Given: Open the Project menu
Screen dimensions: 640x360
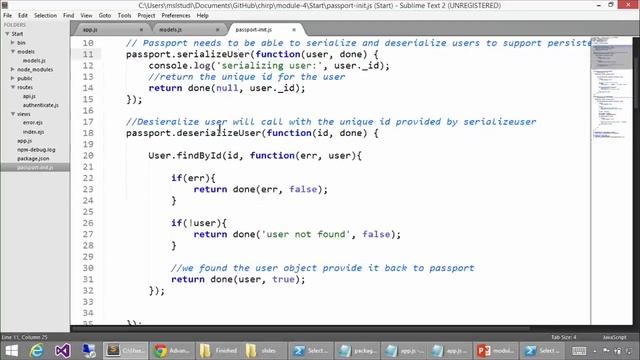Looking at the screenshot, I should point(146,16).
